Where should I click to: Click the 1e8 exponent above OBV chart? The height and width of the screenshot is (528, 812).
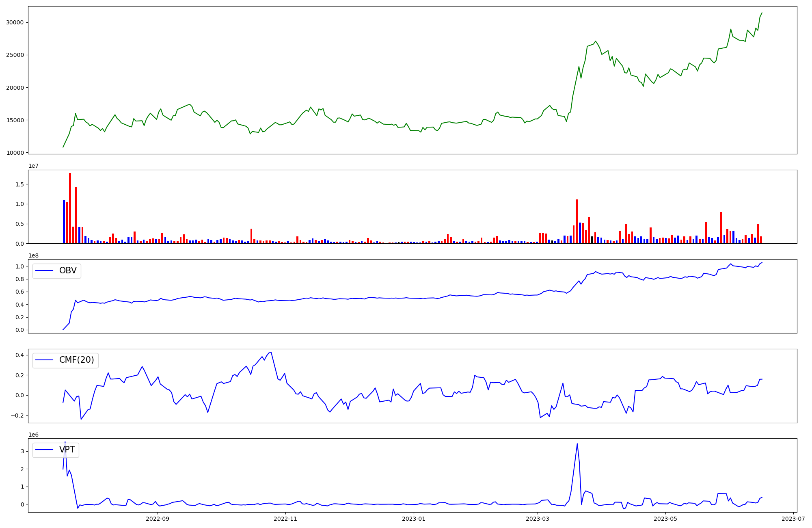(x=33, y=255)
